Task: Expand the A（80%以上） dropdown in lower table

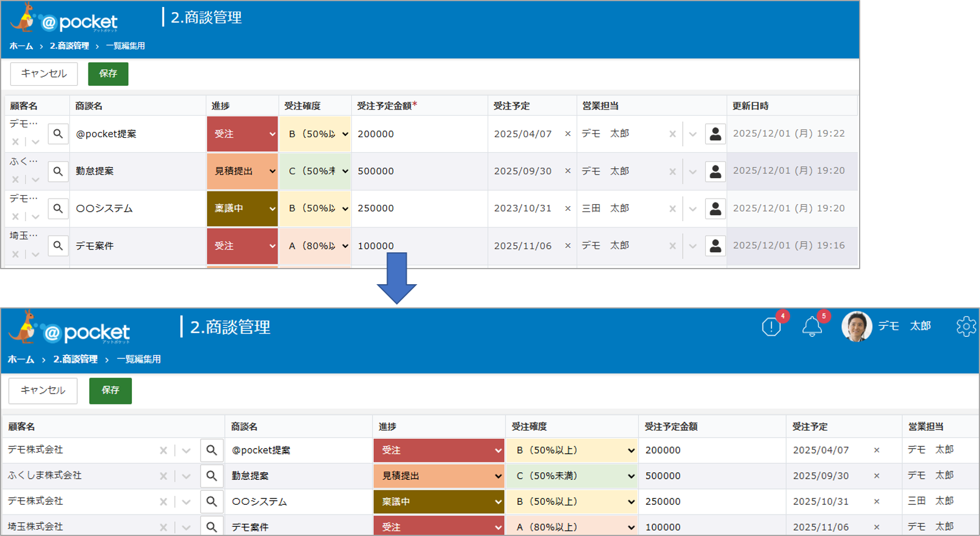Action: (572, 527)
